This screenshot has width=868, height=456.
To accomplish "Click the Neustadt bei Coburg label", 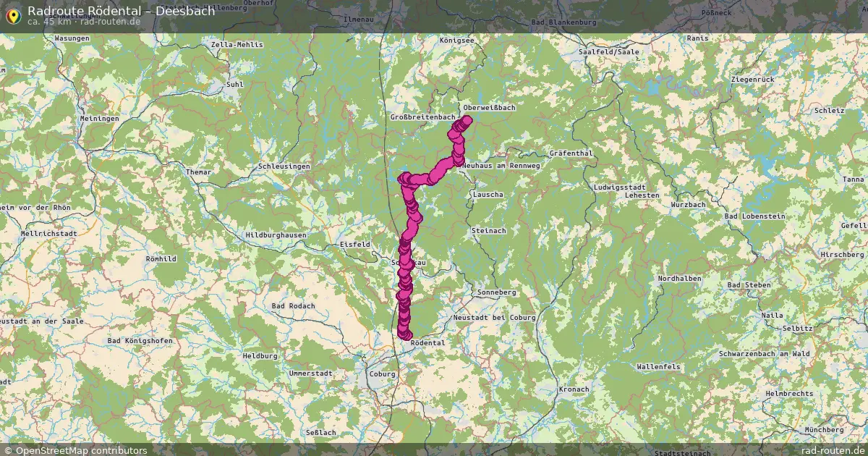I will tap(494, 317).
